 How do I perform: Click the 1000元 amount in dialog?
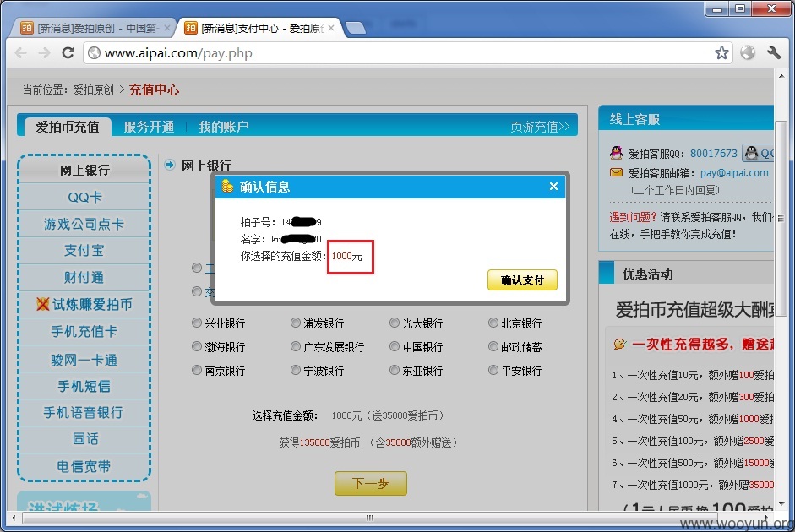pyautogui.click(x=346, y=256)
